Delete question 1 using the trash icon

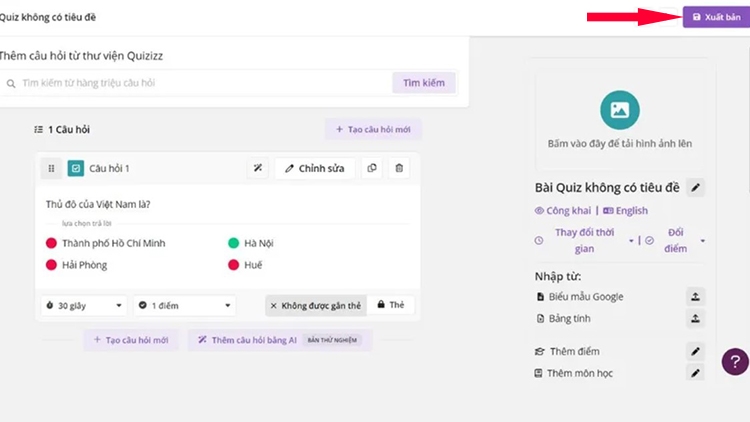[399, 168]
